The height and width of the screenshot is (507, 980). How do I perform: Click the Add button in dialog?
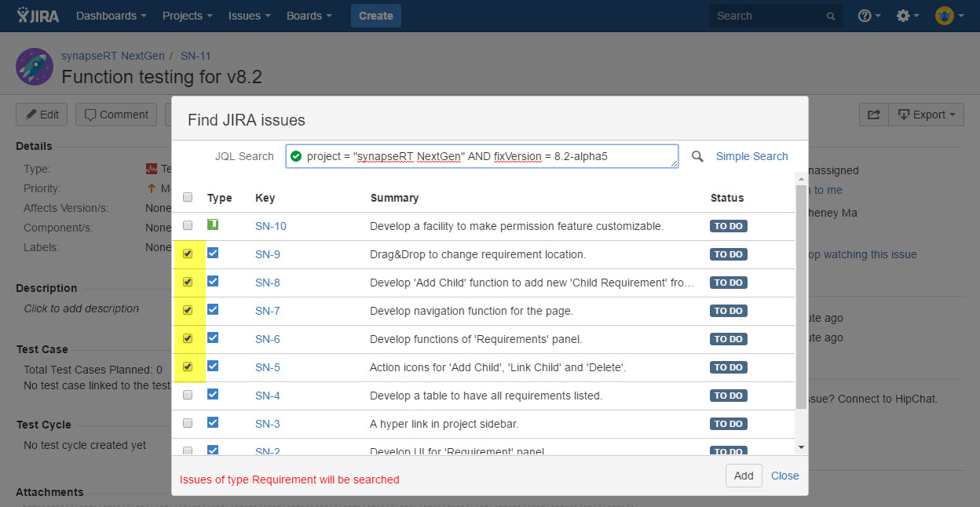point(744,476)
